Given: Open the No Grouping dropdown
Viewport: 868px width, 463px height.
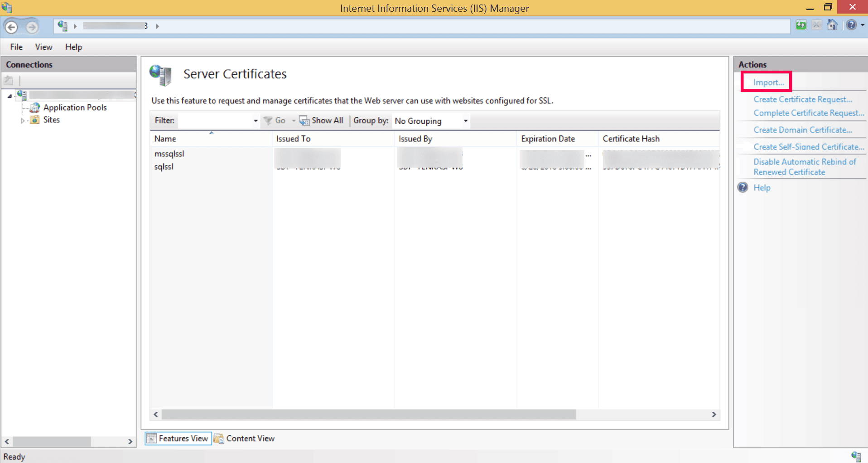Looking at the screenshot, I should [466, 121].
